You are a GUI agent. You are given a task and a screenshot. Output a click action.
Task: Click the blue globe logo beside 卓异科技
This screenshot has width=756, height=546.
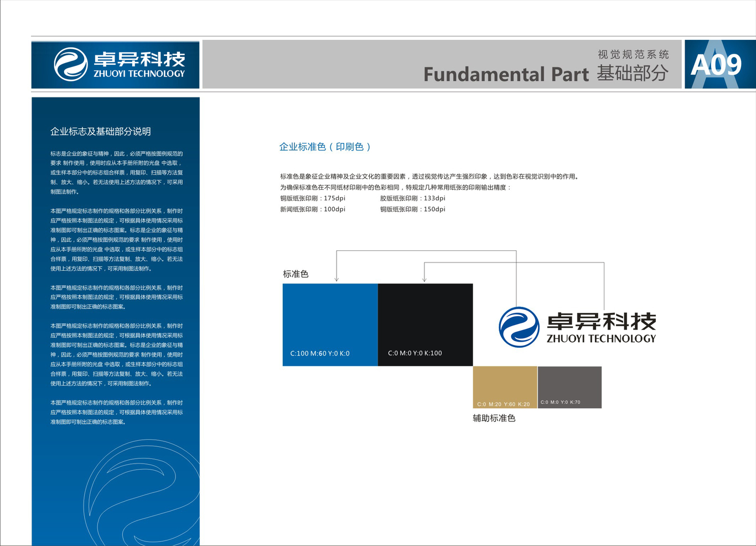pos(519,327)
